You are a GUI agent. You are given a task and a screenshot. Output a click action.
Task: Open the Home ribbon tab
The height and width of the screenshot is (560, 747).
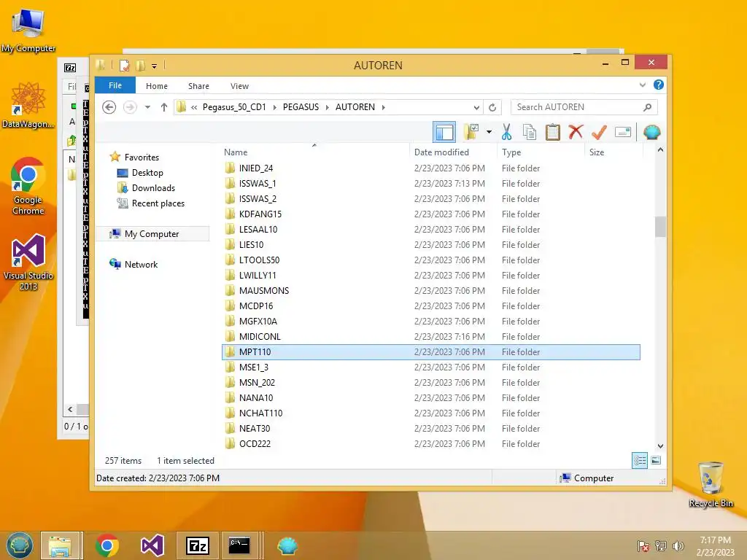coord(157,86)
